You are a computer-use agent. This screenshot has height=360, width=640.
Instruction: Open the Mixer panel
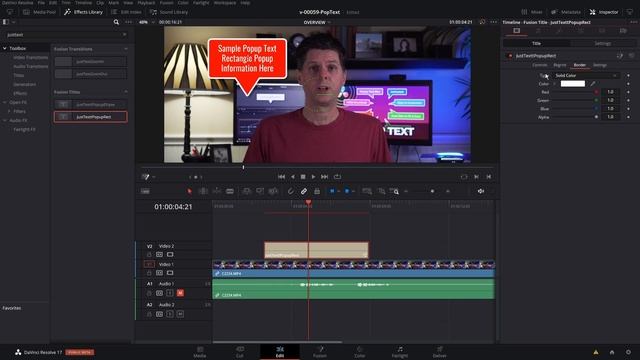coord(532,12)
